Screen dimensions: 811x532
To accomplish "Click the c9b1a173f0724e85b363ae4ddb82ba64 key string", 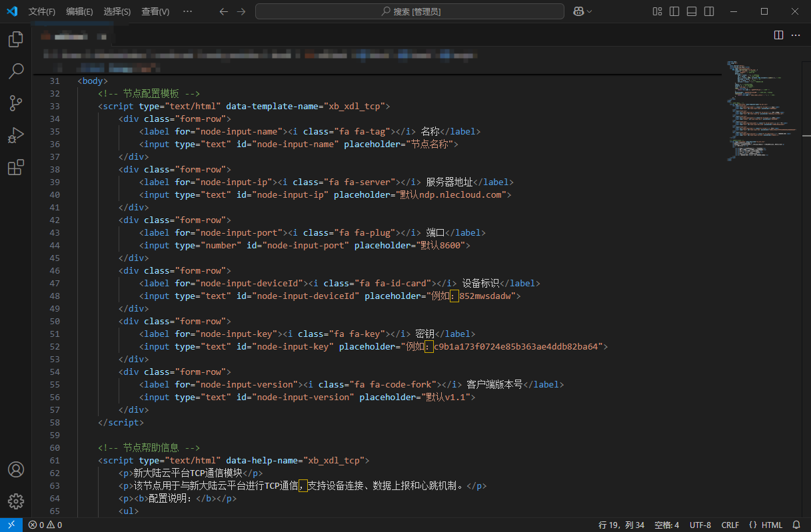I will point(516,346).
